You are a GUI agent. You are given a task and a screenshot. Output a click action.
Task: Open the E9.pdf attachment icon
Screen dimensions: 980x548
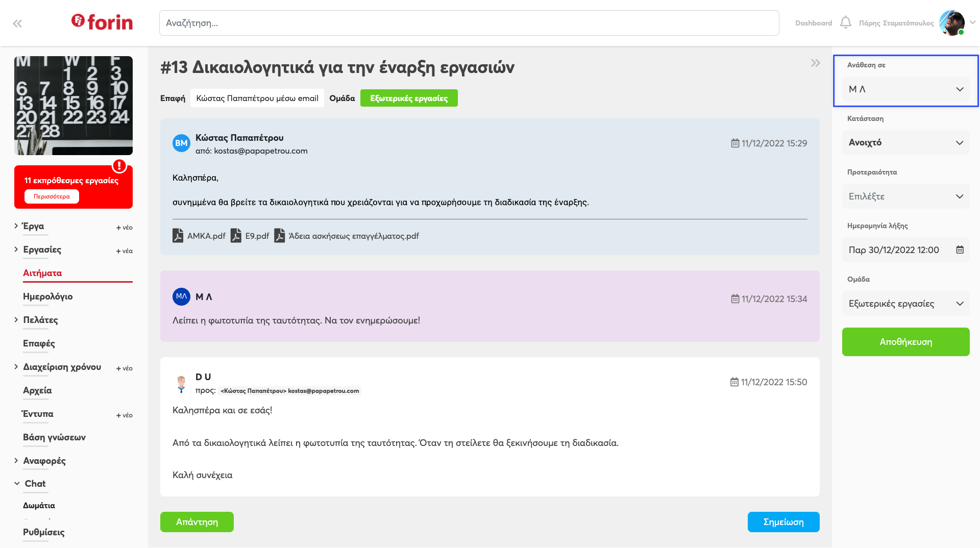coord(236,236)
